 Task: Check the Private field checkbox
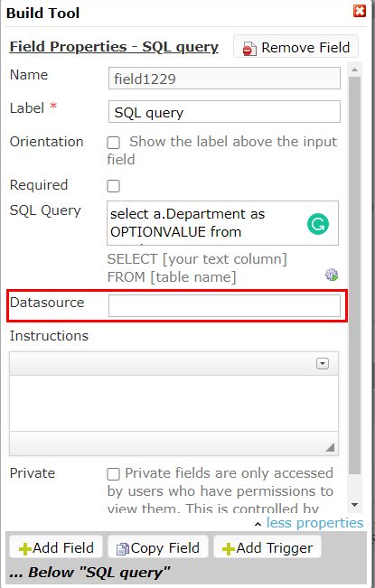(x=114, y=474)
